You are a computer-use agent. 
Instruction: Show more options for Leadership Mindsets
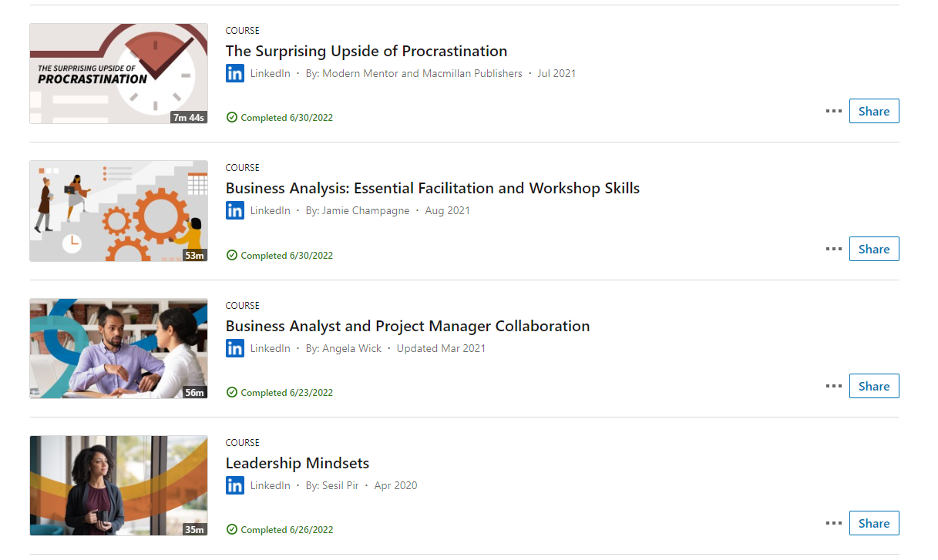click(833, 523)
